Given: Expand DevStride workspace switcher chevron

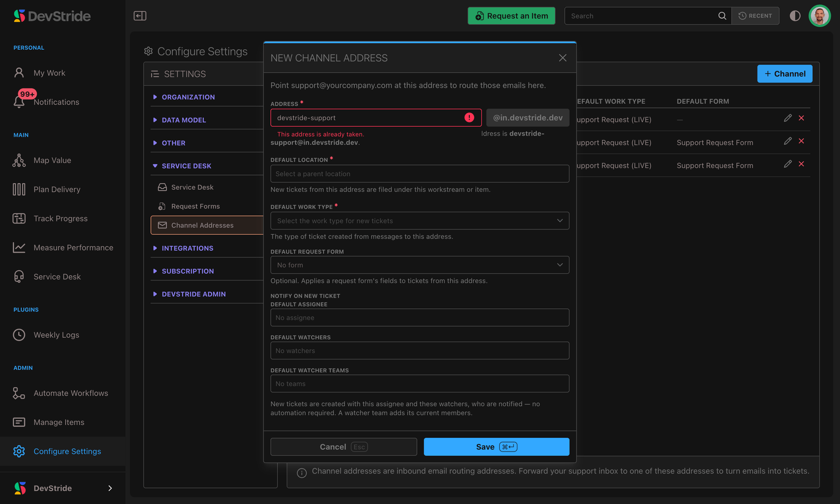Looking at the screenshot, I should (x=110, y=488).
